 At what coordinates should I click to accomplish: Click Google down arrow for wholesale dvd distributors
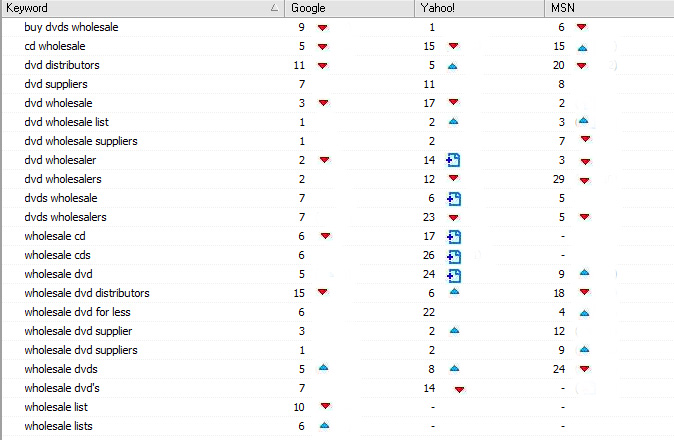pos(322,292)
